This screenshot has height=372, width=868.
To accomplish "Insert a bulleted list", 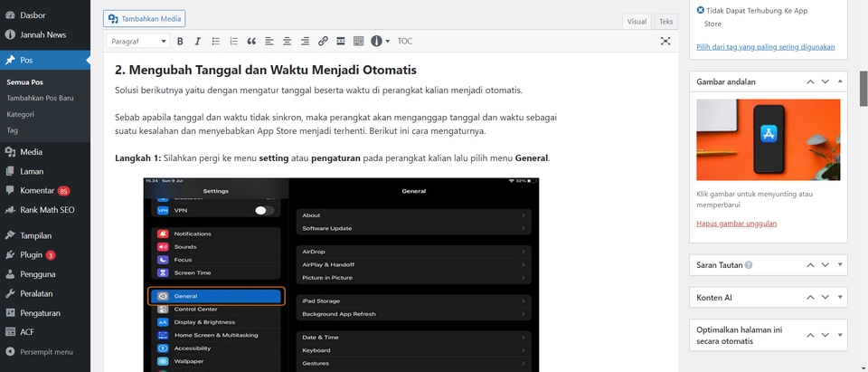I will tap(216, 41).
